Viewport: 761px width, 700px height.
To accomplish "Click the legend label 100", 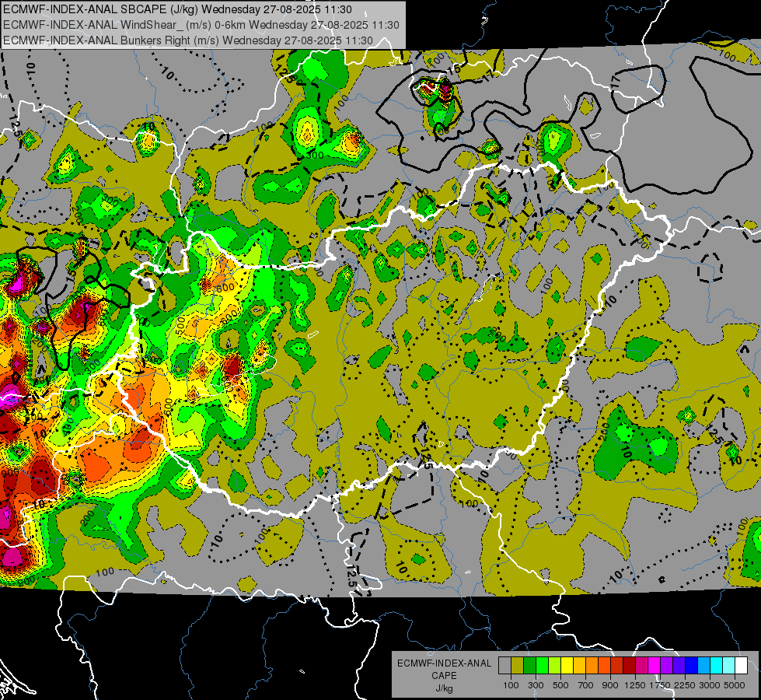I will click(511, 685).
